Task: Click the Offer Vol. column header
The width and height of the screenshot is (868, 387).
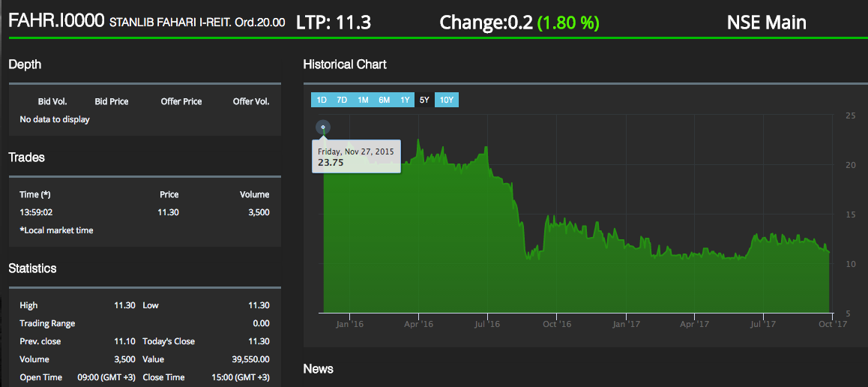Action: [250, 101]
